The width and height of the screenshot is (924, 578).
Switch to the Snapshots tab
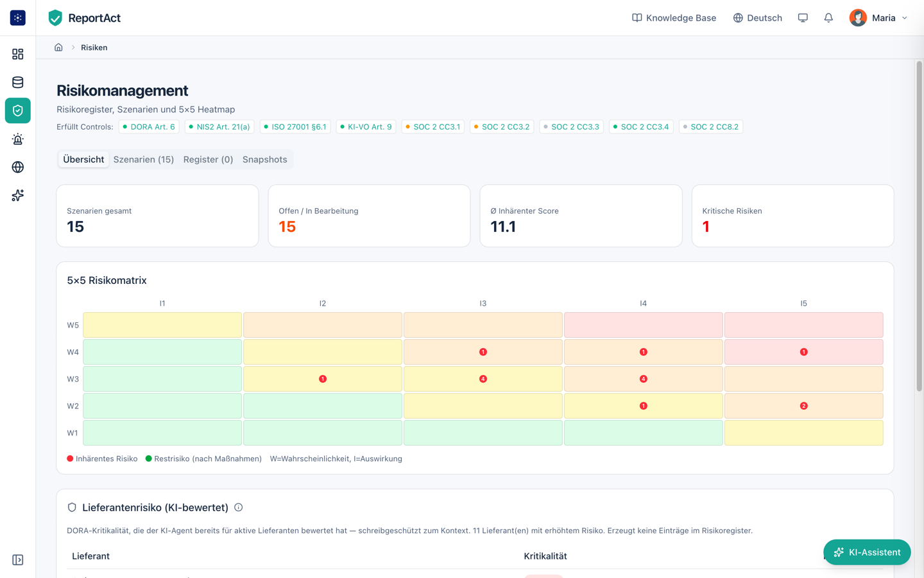(x=264, y=159)
